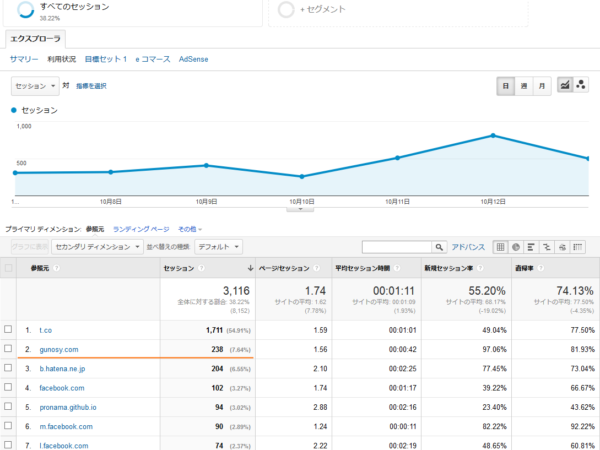600x450 pixels.
Task: Select the data table view icon
Action: click(500, 247)
